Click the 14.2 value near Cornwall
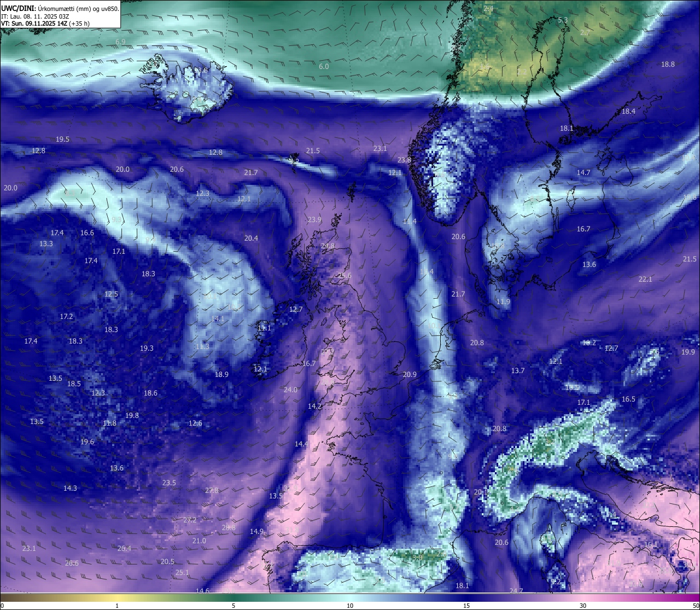 point(314,406)
